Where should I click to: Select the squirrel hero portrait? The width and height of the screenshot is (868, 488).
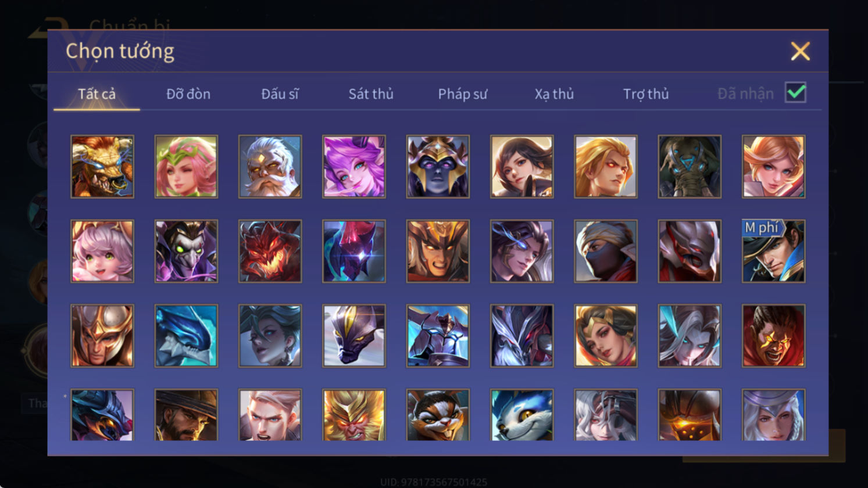(x=438, y=415)
